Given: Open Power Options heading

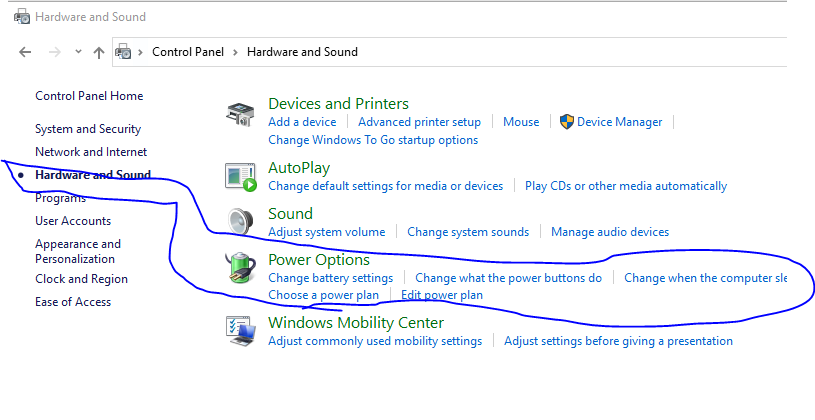Looking at the screenshot, I should click(x=319, y=259).
